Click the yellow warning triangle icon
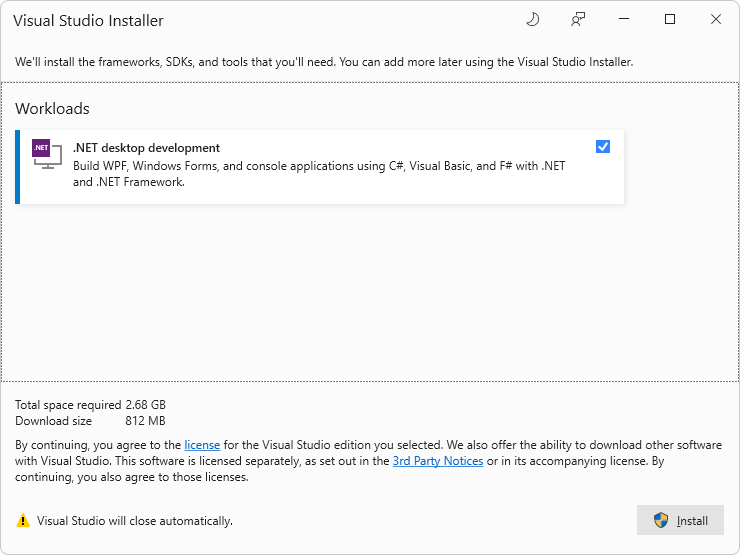The image size is (740, 555). click(23, 521)
